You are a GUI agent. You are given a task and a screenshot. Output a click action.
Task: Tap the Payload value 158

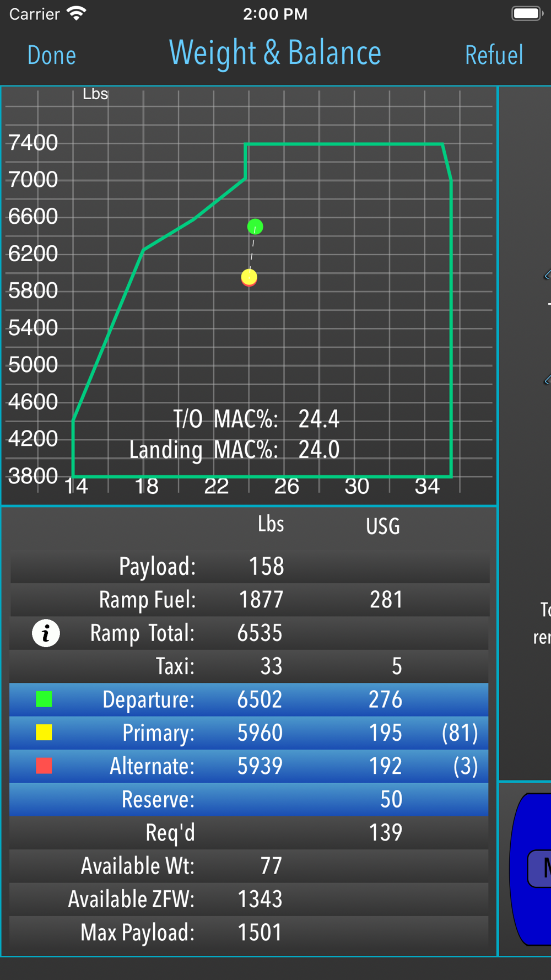(x=267, y=567)
